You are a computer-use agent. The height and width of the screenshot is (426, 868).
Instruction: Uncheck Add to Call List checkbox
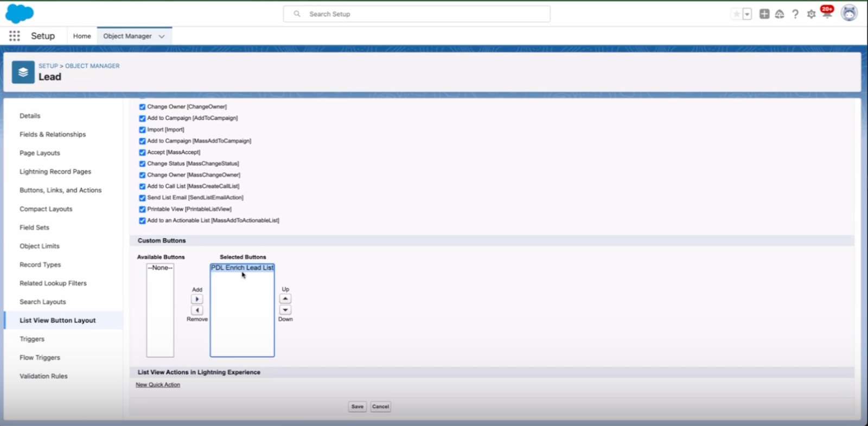[x=142, y=187]
